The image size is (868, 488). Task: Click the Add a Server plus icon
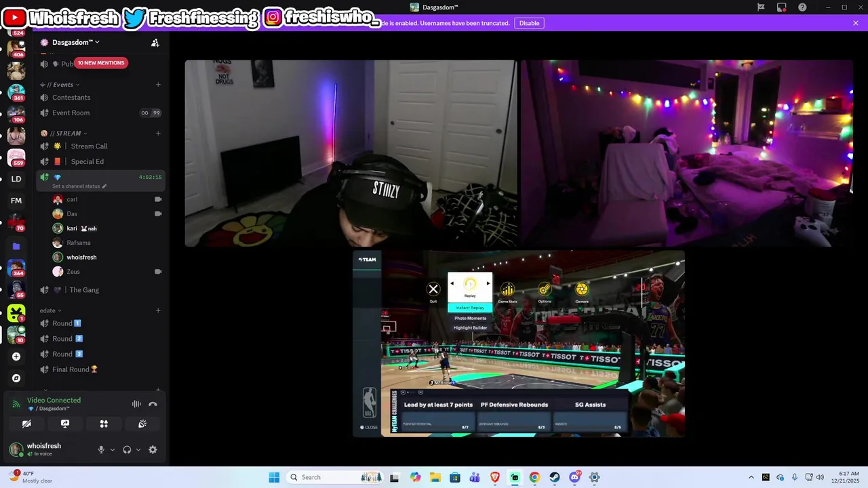click(x=16, y=357)
